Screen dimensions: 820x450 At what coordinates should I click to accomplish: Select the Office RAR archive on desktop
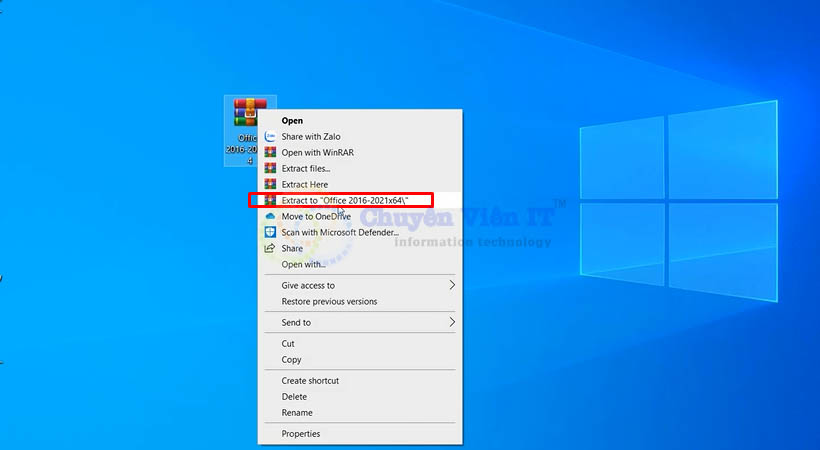(249, 115)
